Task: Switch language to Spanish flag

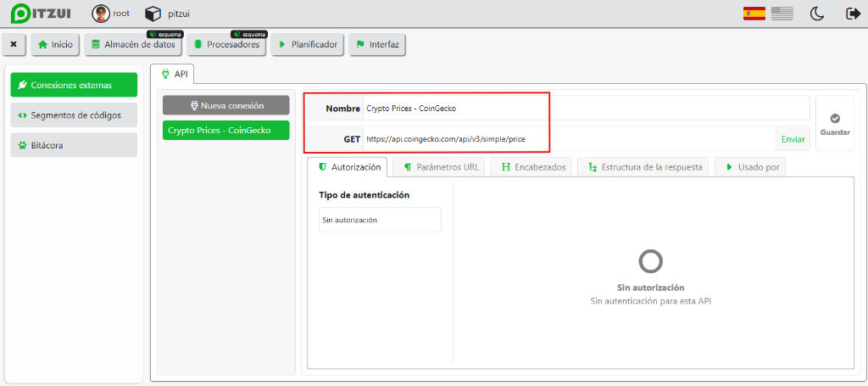Action: click(754, 14)
